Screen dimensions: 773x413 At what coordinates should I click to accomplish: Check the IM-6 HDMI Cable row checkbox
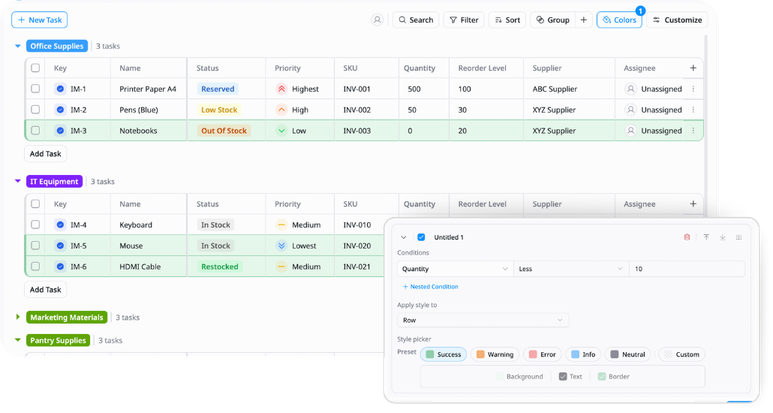[35, 266]
